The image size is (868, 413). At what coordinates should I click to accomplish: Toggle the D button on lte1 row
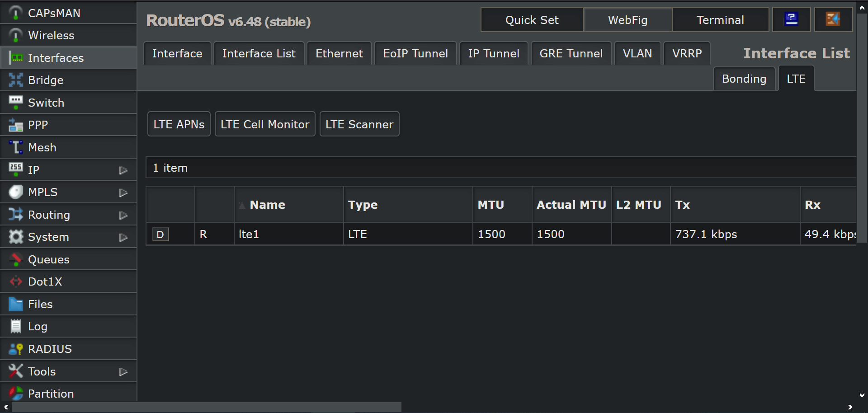(x=160, y=235)
